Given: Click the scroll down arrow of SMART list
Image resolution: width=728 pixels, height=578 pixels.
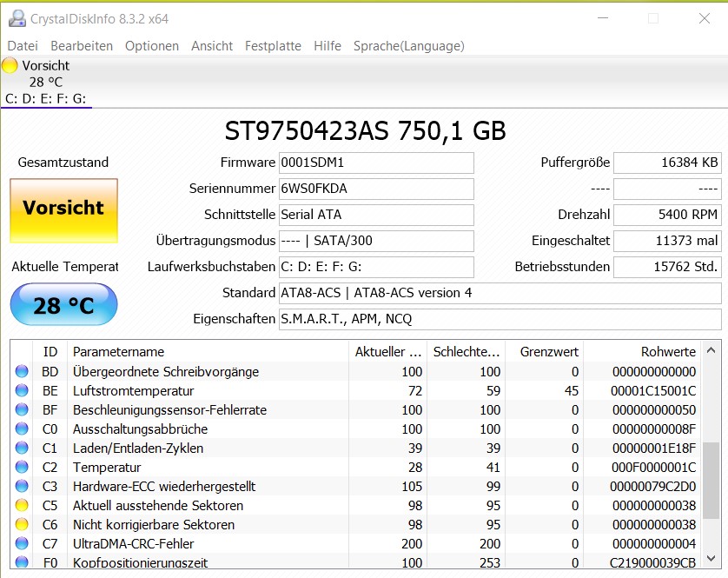Looking at the screenshot, I should (x=711, y=558).
